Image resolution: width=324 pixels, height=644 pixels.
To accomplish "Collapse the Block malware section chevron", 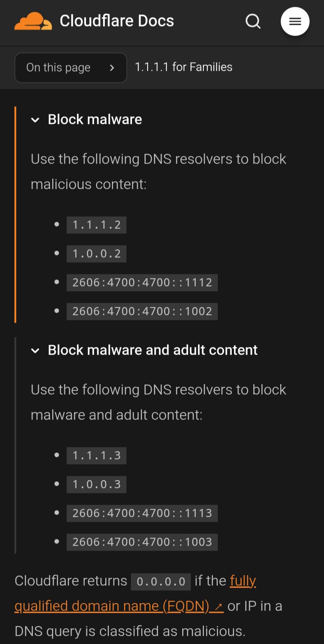I will (x=35, y=120).
